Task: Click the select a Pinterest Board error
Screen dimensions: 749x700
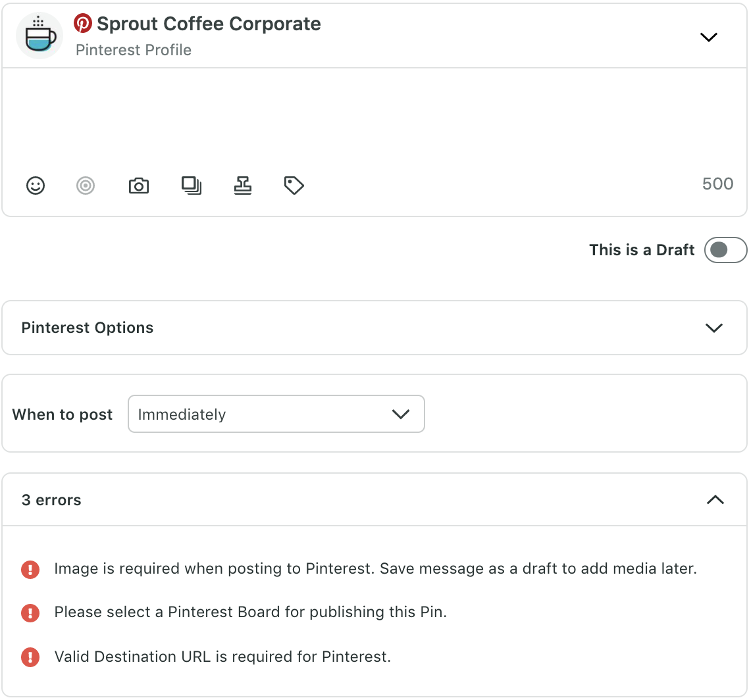Action: (250, 612)
